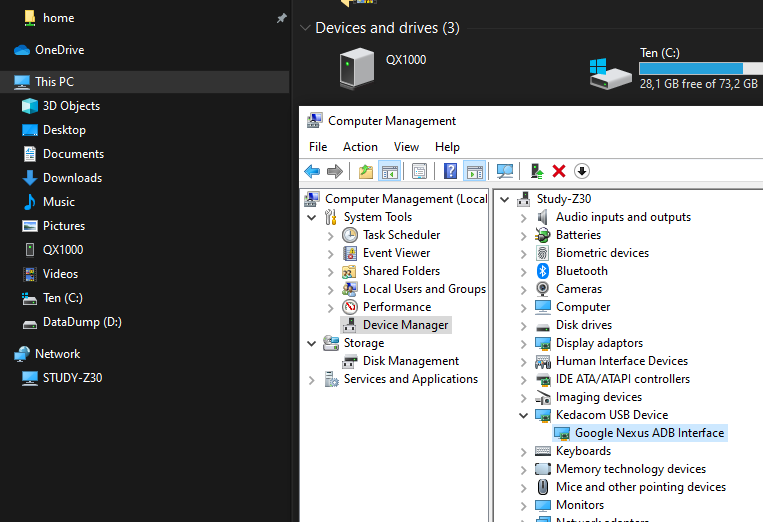Click the Keyboards category icon
Image resolution: width=763 pixels, height=522 pixels.
click(543, 451)
